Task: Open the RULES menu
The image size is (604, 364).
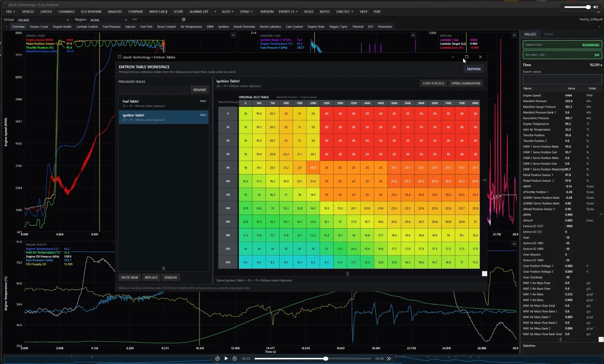Action: coord(309,12)
